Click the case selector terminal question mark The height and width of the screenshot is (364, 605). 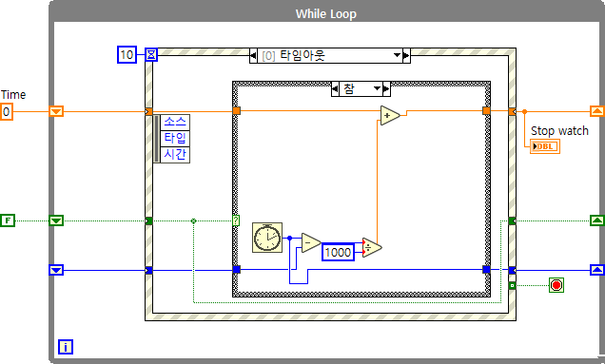pos(236,220)
